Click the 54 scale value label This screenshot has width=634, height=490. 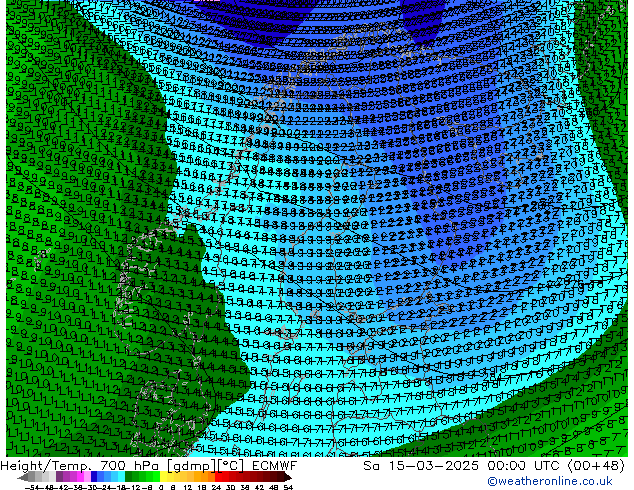coord(288,487)
